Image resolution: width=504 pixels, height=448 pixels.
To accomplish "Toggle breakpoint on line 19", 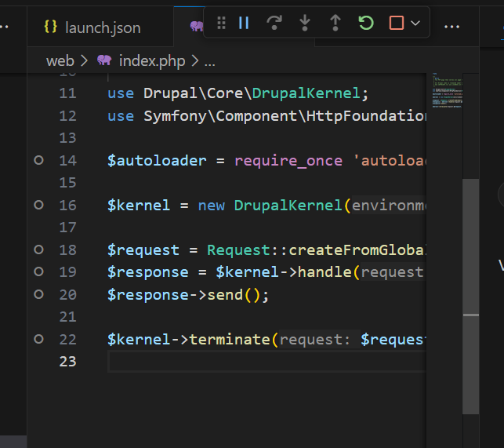I will coord(38,271).
